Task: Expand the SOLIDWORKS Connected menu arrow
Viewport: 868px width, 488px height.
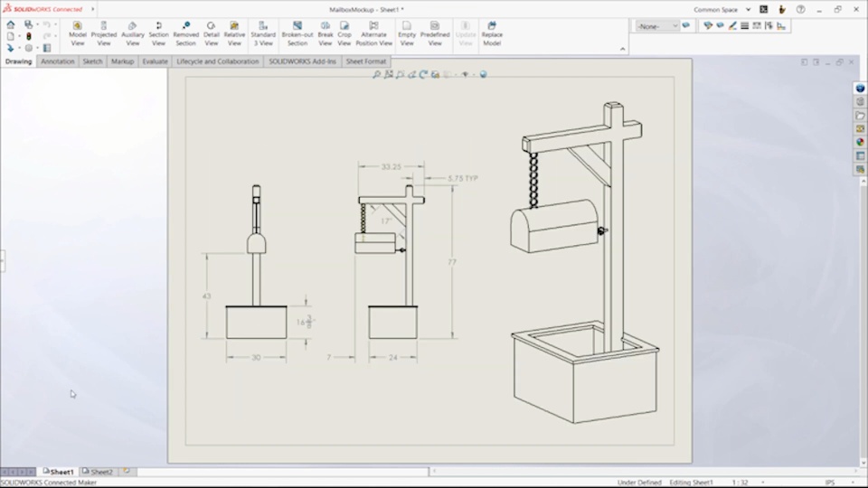Action: coord(92,9)
